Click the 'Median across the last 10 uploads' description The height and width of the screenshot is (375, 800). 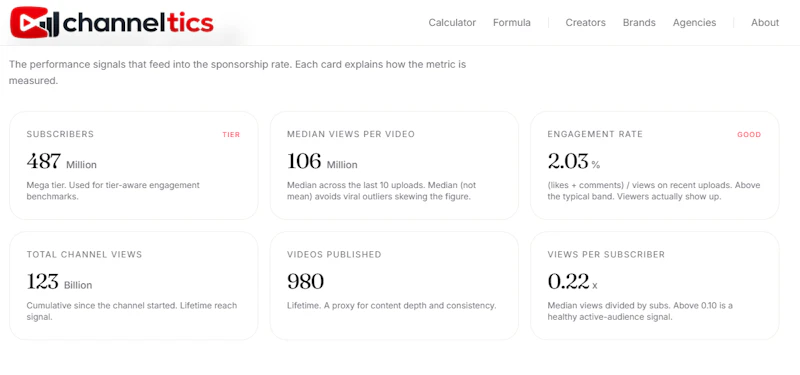[381, 191]
